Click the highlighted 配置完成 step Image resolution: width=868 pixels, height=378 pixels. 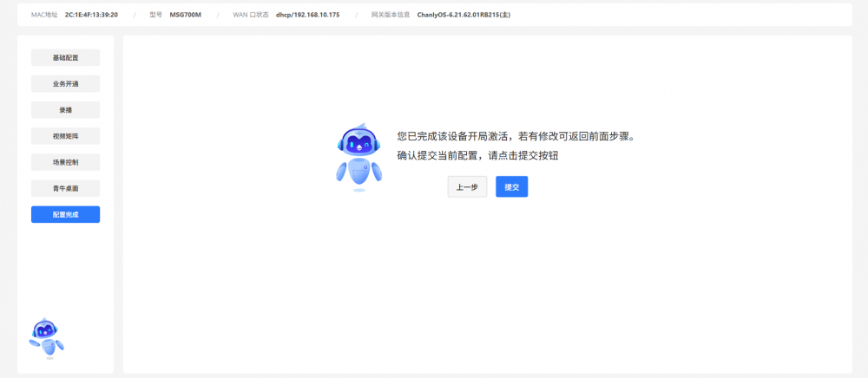(65, 214)
